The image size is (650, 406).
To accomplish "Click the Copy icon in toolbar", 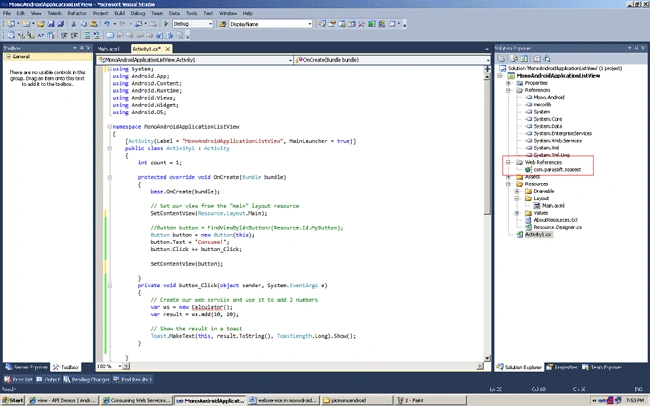I will [x=84, y=24].
